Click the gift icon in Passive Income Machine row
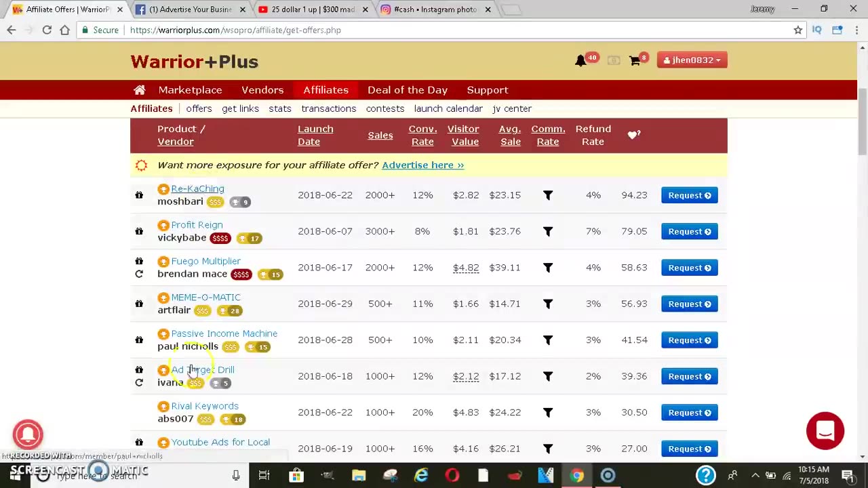Screen dimensions: 868x488 pos(139,340)
